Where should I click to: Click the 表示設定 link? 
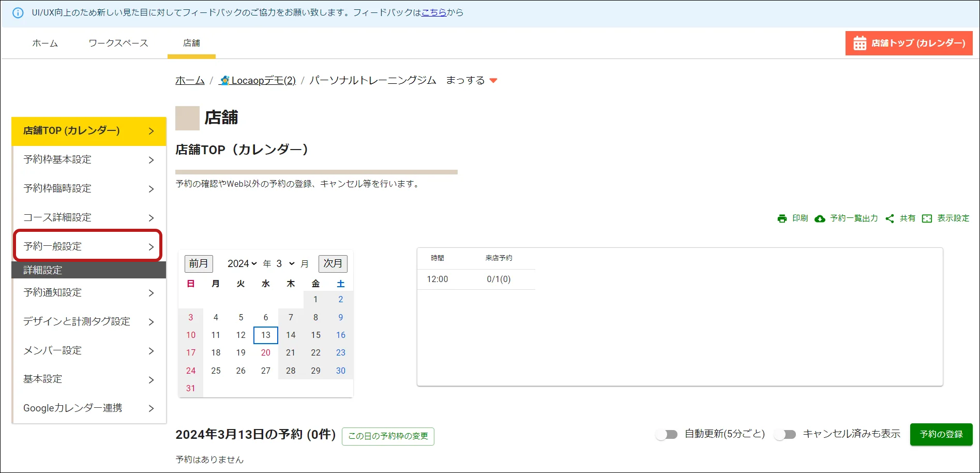pyautogui.click(x=953, y=218)
